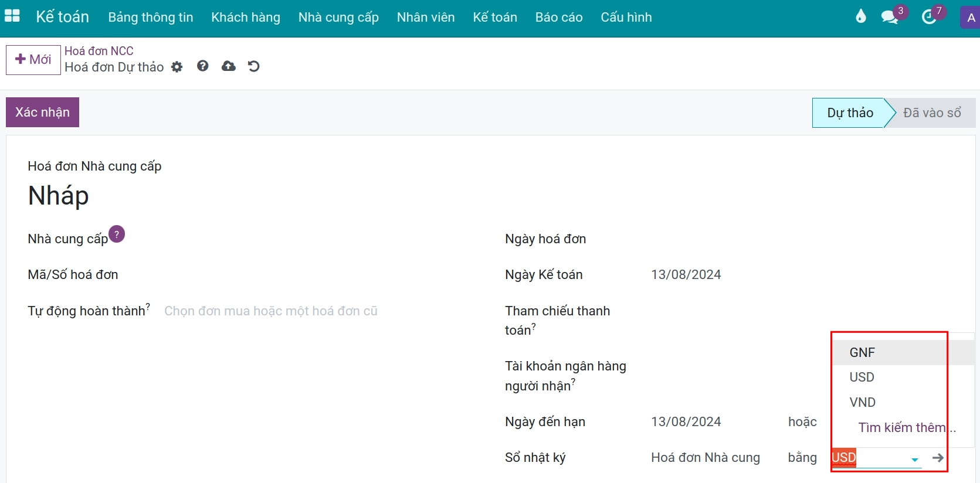Click the cloud upload save icon

tap(229, 66)
